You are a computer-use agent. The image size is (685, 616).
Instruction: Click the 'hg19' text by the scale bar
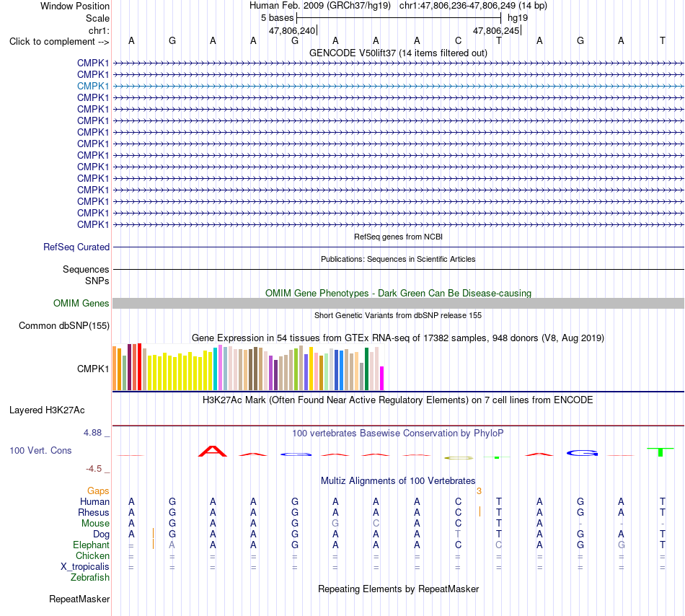(x=518, y=18)
